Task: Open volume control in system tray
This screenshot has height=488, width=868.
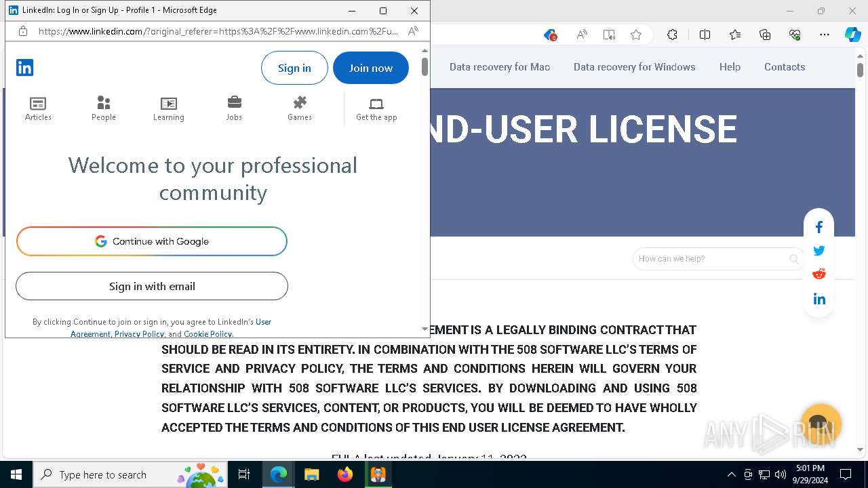Action: (781, 474)
